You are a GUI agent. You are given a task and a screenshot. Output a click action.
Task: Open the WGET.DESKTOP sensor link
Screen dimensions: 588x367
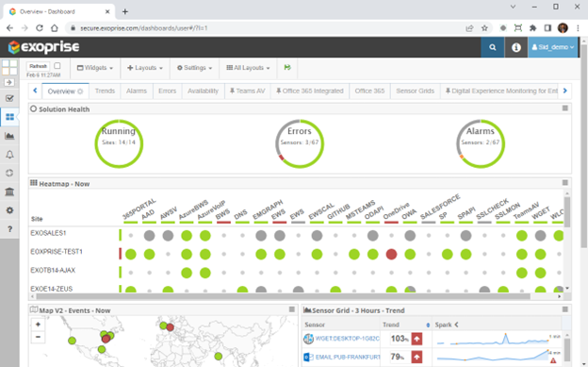(x=348, y=339)
